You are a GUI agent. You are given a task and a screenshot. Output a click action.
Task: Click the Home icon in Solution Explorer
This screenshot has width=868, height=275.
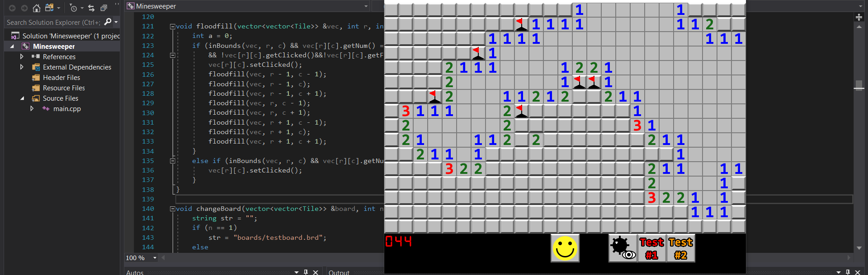37,8
